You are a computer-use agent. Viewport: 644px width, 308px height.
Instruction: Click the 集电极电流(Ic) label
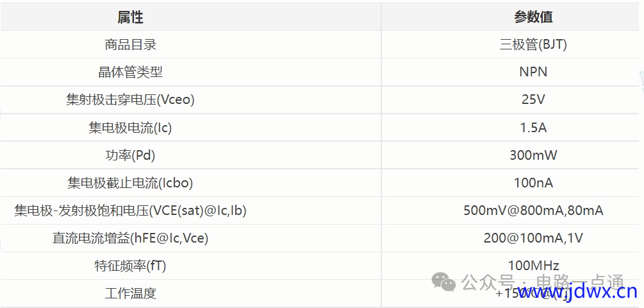pyautogui.click(x=130, y=128)
